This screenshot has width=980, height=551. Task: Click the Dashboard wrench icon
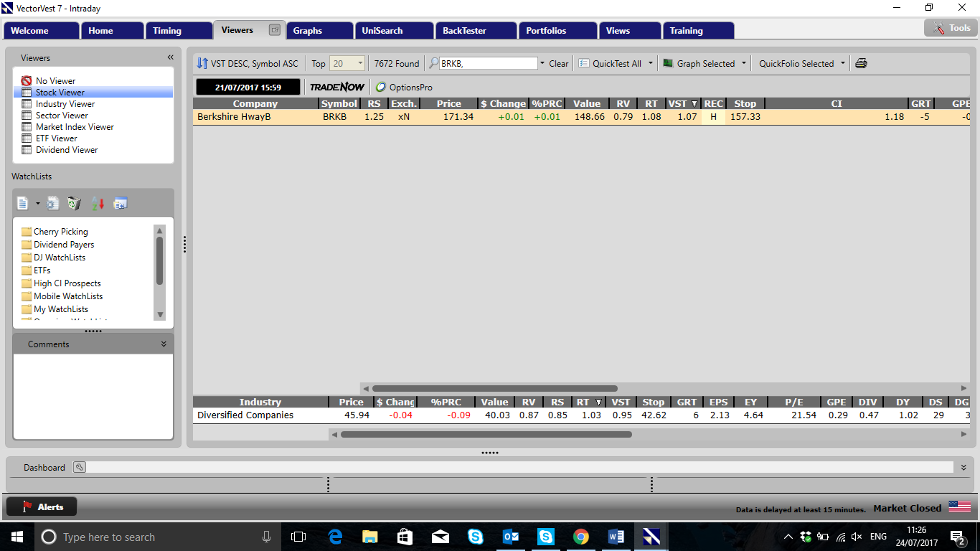click(79, 467)
